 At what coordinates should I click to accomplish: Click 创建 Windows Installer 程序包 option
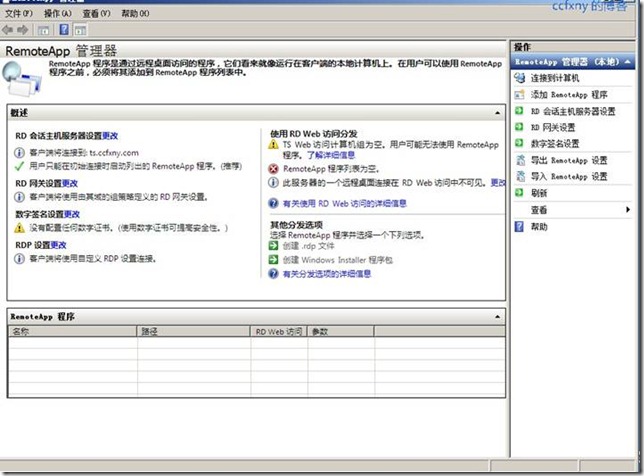(338, 260)
